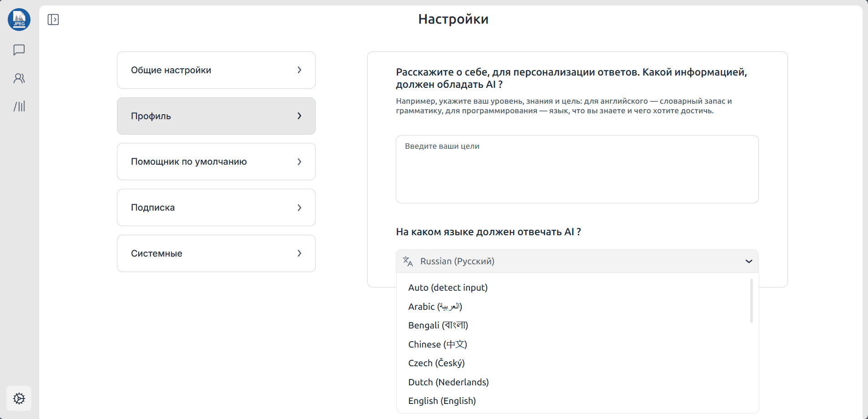
Task: Select Czech (Český) language option
Action: pyautogui.click(x=436, y=363)
